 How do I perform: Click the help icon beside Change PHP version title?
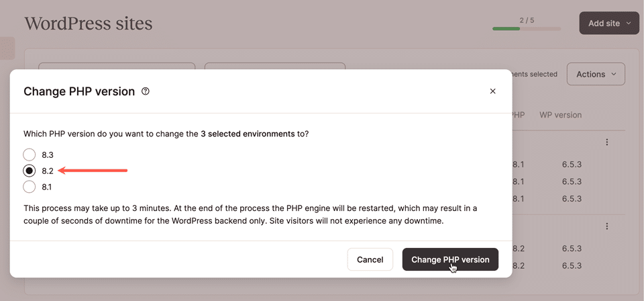pos(146,91)
